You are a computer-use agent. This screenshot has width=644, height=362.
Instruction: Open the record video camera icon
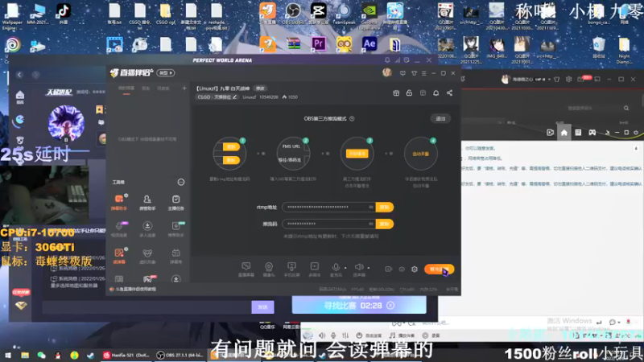point(388,269)
